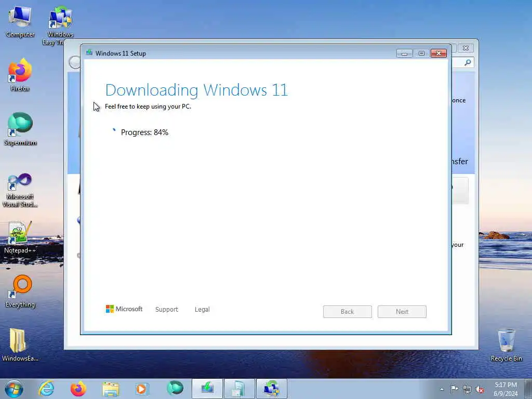
Task: Click the search magnifier in background window
Action: click(x=468, y=62)
